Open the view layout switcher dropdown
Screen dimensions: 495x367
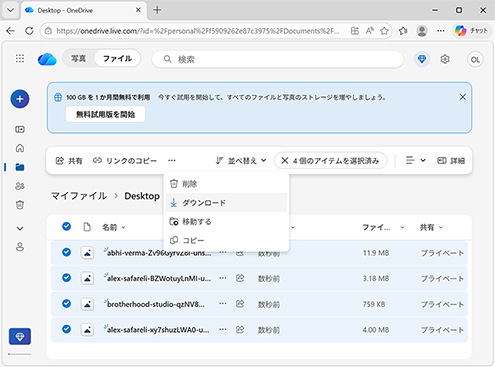415,161
